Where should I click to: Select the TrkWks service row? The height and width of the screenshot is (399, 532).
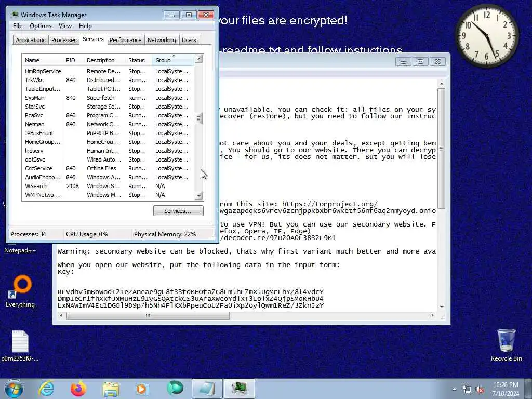(x=108, y=80)
